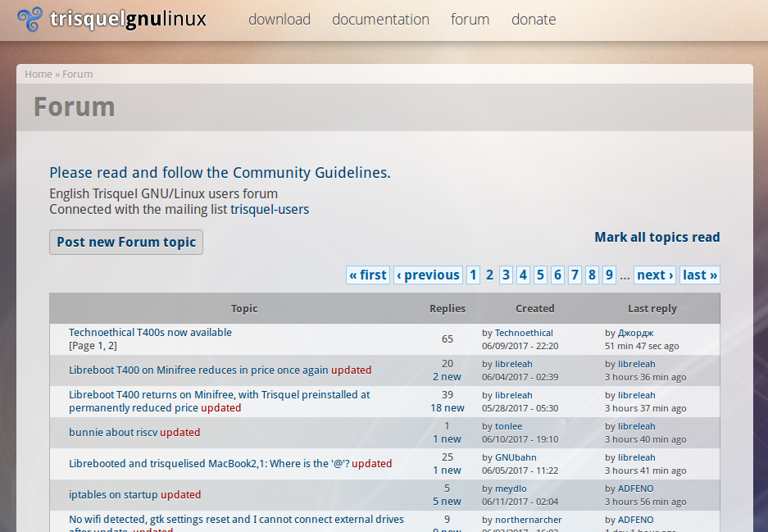Click the Replies column header
The width and height of the screenshot is (768, 532).
click(x=448, y=308)
